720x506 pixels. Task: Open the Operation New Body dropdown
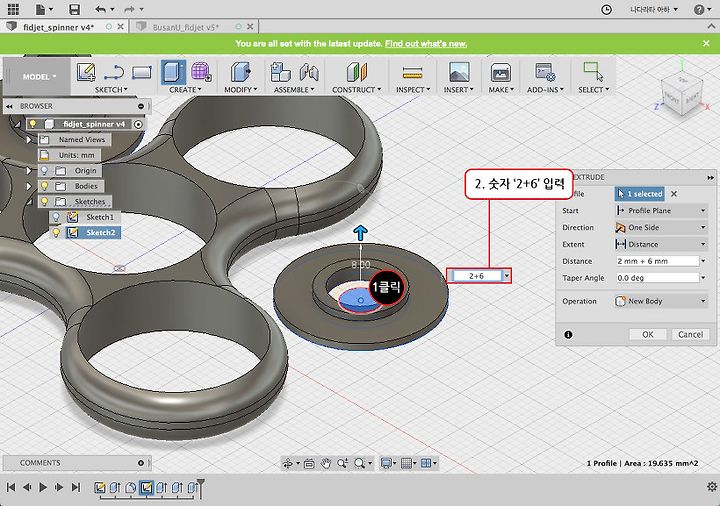click(x=661, y=301)
